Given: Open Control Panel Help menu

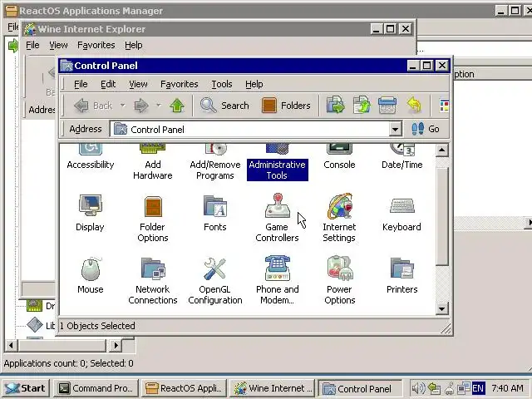Looking at the screenshot, I should tap(254, 84).
